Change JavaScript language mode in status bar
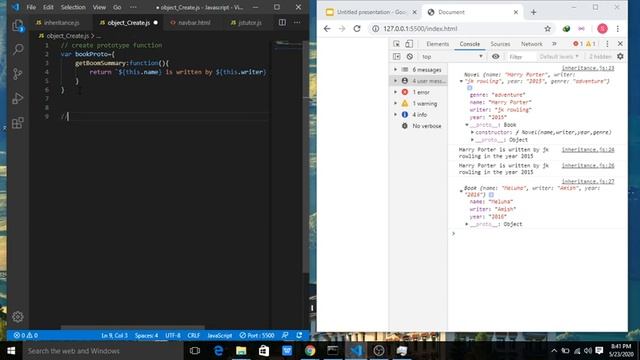 [220, 336]
